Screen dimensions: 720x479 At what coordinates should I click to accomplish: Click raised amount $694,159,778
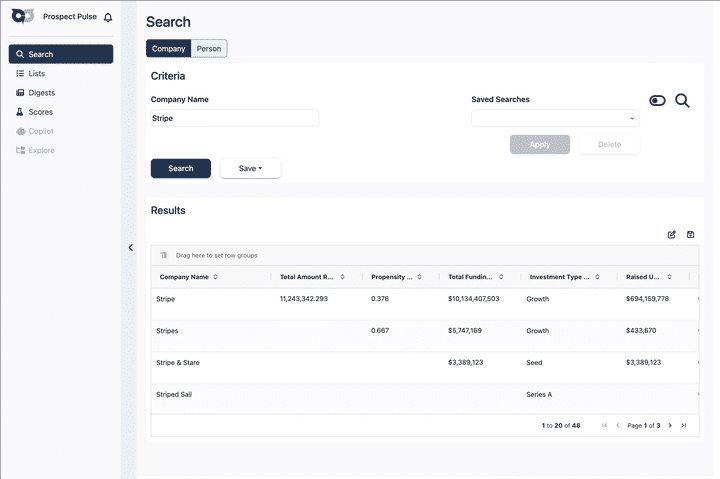(x=647, y=299)
